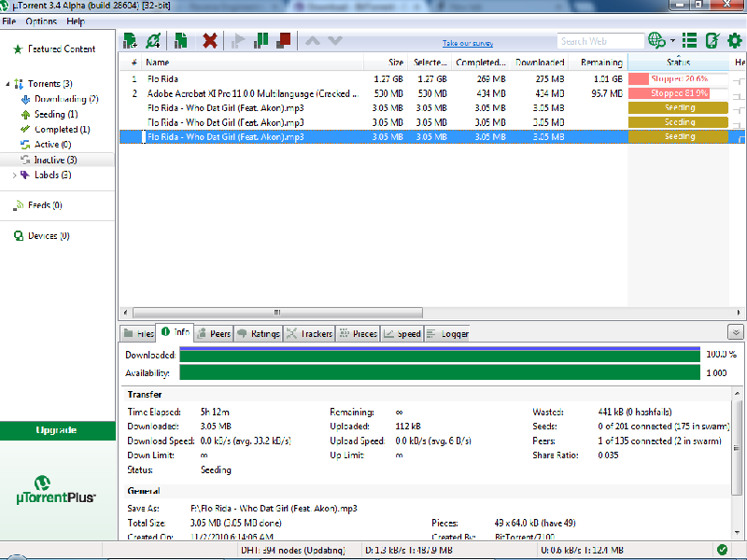Click the Add Torrent toolbar icon
This screenshot has width=747, height=560.
click(130, 41)
